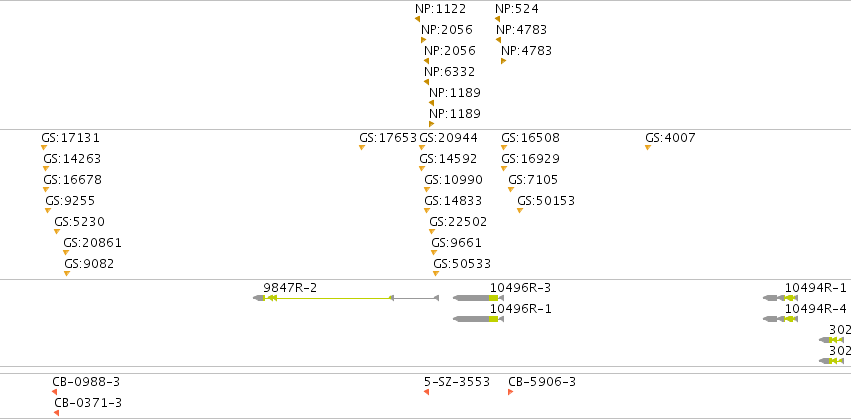Click the triangle marker under GS:14263

[x=46, y=169]
